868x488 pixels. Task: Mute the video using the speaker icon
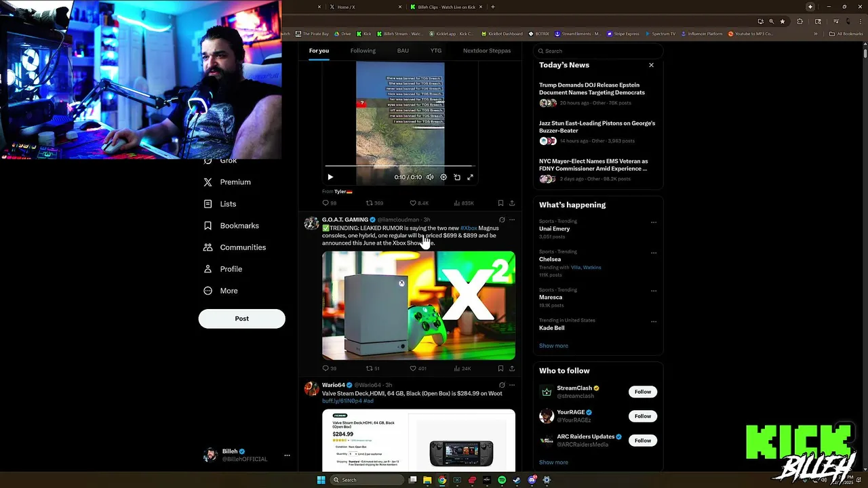(x=430, y=177)
